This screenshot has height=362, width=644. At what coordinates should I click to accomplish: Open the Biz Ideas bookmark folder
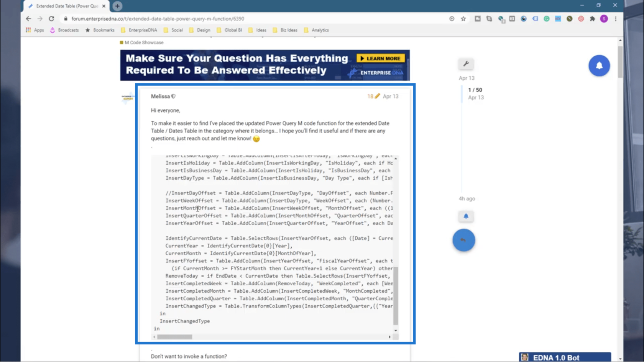(x=285, y=30)
